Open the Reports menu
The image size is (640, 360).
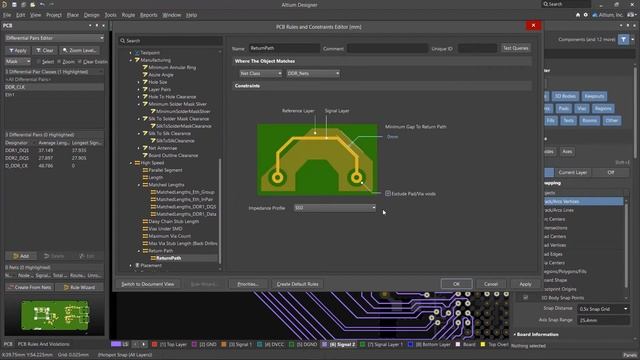149,15
